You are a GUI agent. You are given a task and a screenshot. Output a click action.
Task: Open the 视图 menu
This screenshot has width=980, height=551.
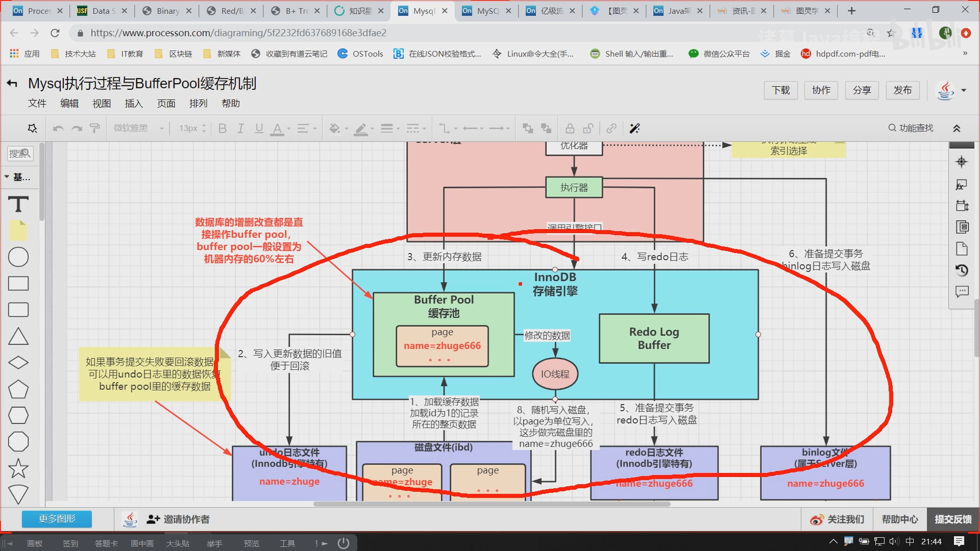tap(102, 104)
